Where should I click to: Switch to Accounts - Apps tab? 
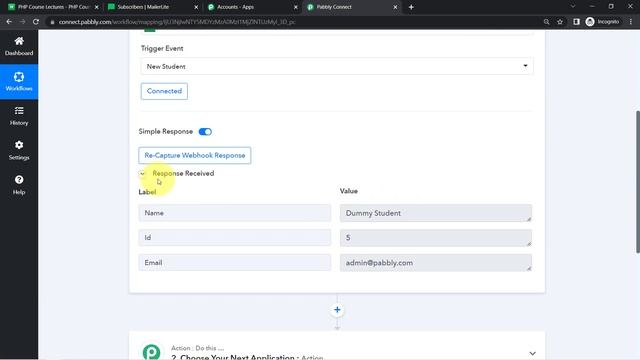(x=252, y=7)
